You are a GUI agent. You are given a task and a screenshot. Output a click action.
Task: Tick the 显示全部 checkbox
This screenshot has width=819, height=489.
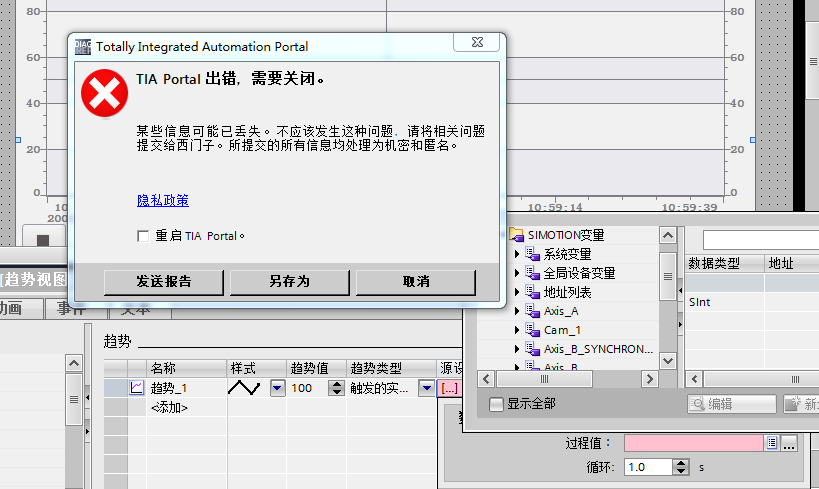[496, 404]
